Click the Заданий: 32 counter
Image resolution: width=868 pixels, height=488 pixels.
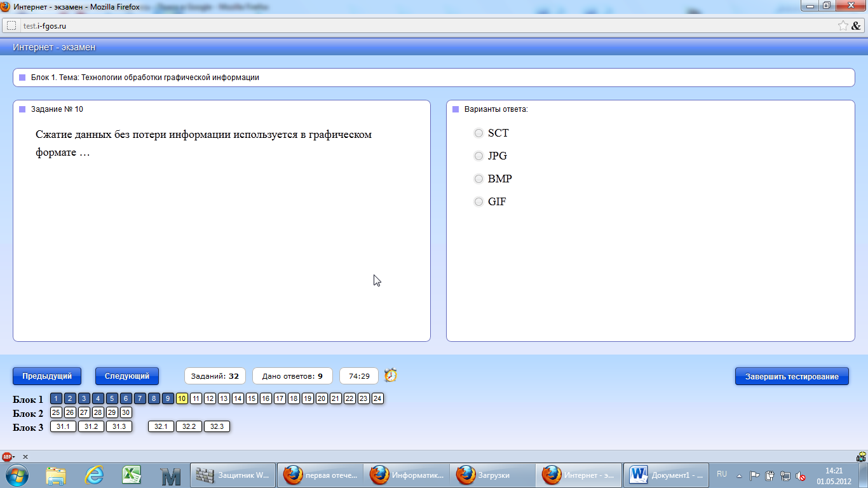point(215,376)
